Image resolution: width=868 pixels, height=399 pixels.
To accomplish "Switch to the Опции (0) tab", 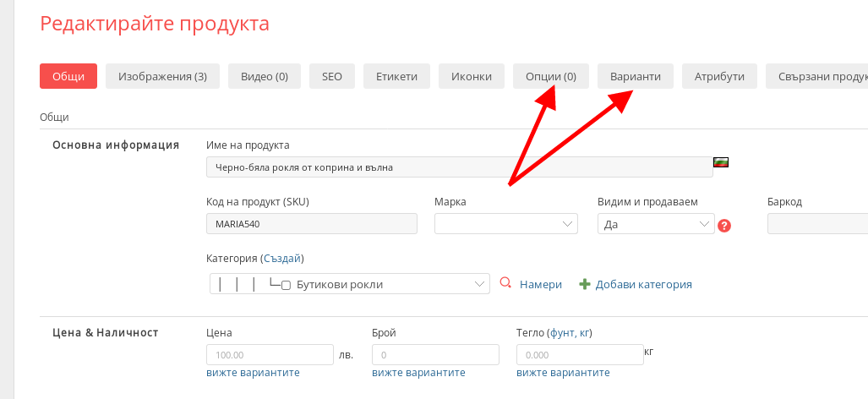I will (x=550, y=76).
